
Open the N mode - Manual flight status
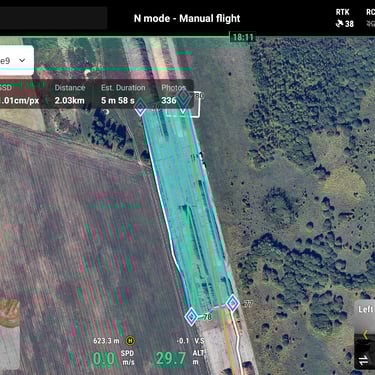click(187, 18)
